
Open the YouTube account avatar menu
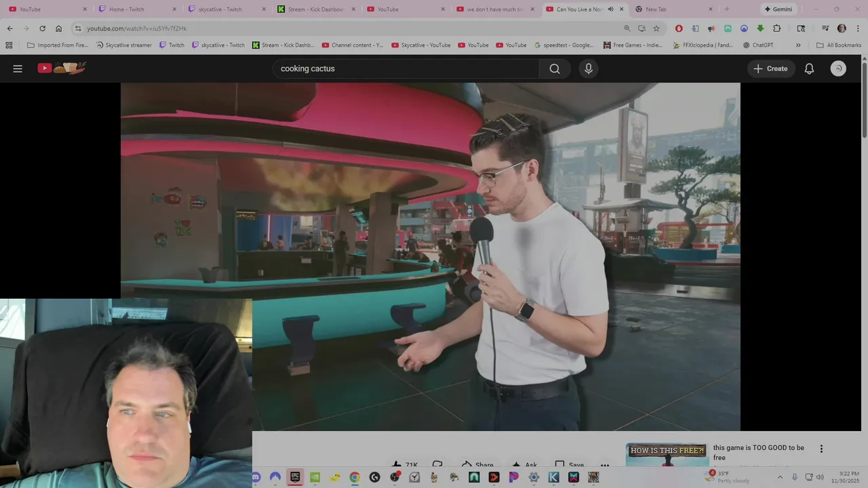point(838,68)
